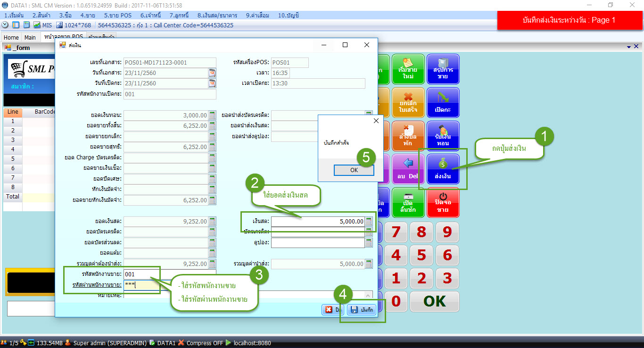Open the 8.เงินสด/ธนาคาร menu
The width and height of the screenshot is (644, 348).
(217, 15)
